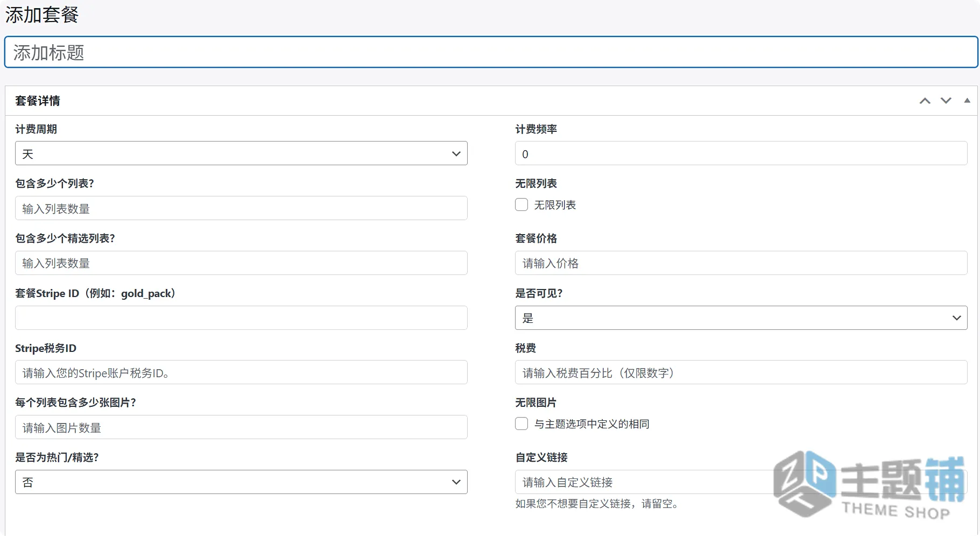This screenshot has width=980, height=536.
Task: Click the 添加标题 title field
Action: click(491, 52)
